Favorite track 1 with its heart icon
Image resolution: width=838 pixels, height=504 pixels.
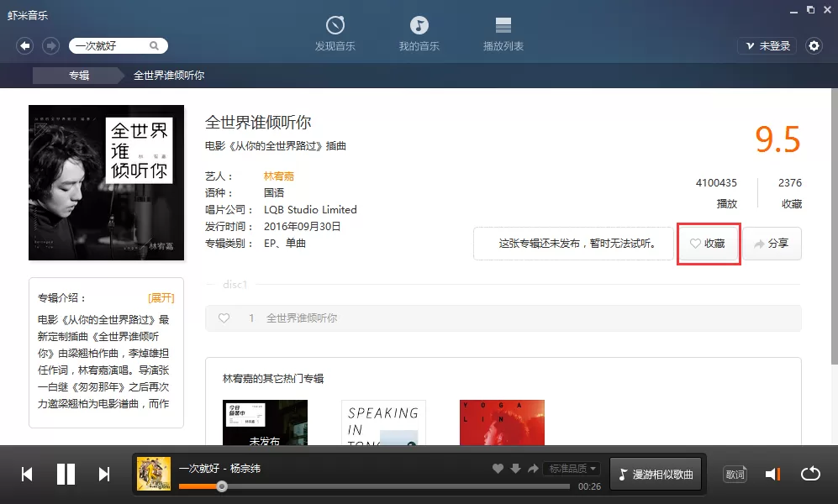[x=224, y=318]
